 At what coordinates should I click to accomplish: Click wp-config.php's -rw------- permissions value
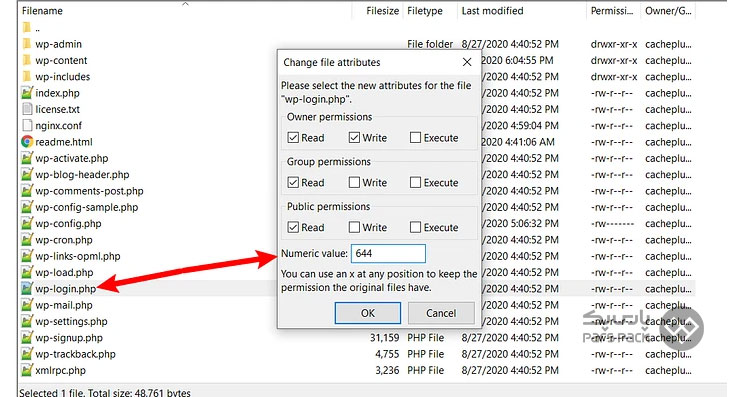tap(612, 223)
